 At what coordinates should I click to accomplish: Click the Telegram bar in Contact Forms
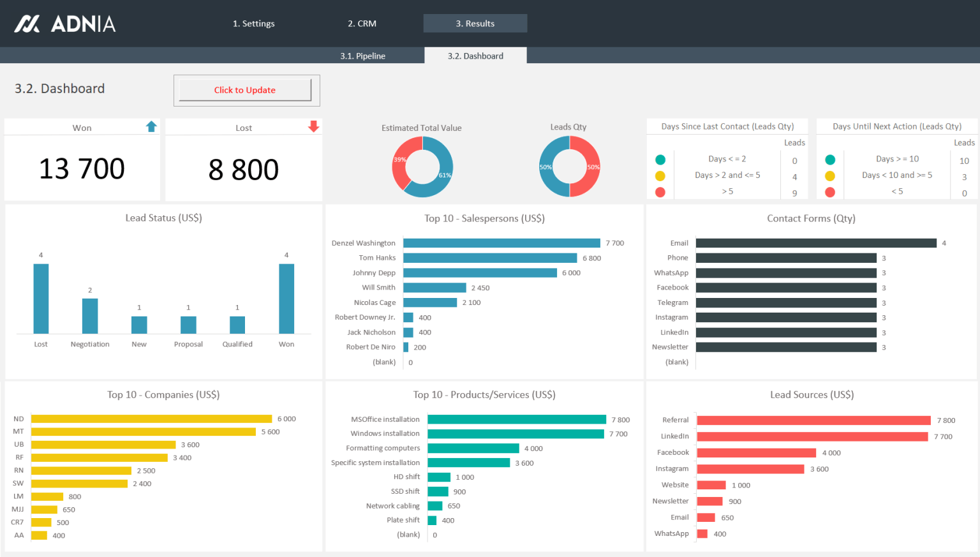click(786, 302)
